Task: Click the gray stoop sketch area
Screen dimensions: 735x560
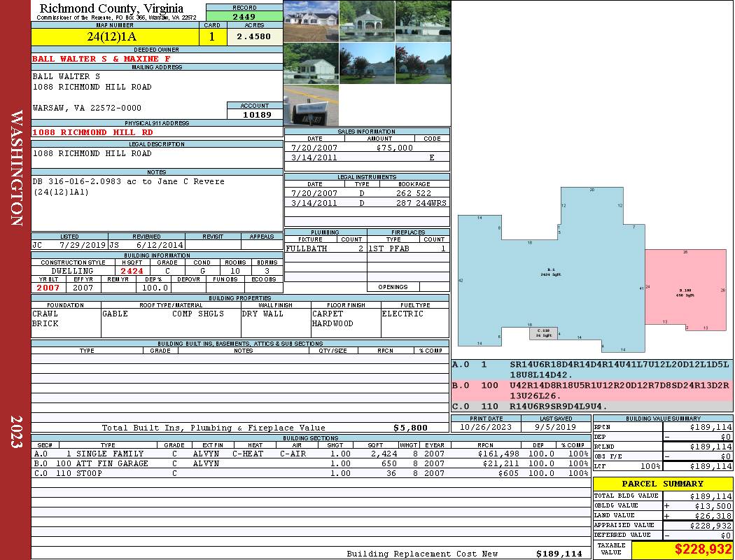Action: pos(544,333)
